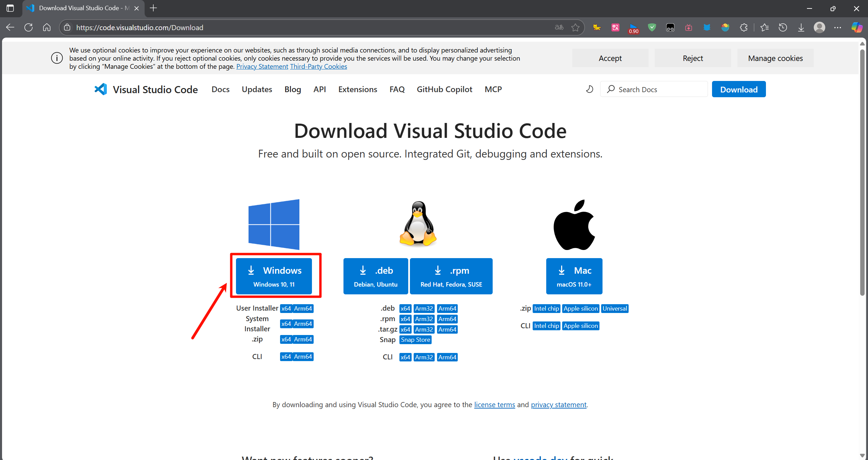Open the pink translate extension icon
Viewport: 868px width, 460px height.
[x=615, y=27]
